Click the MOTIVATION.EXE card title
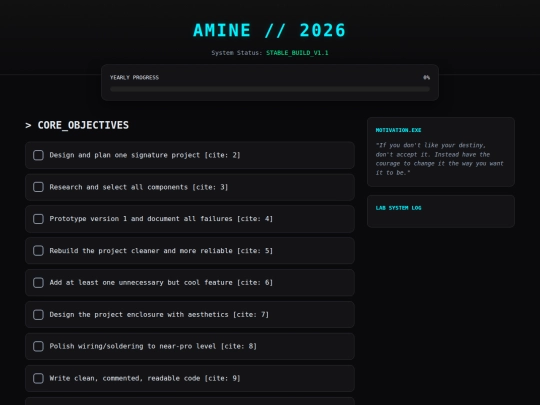This screenshot has height=405, width=540. coord(398,130)
